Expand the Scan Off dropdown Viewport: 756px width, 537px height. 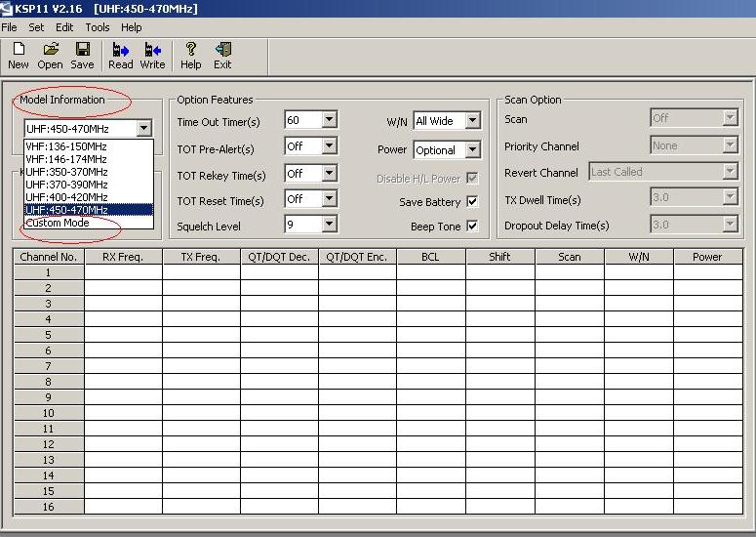coord(730,117)
